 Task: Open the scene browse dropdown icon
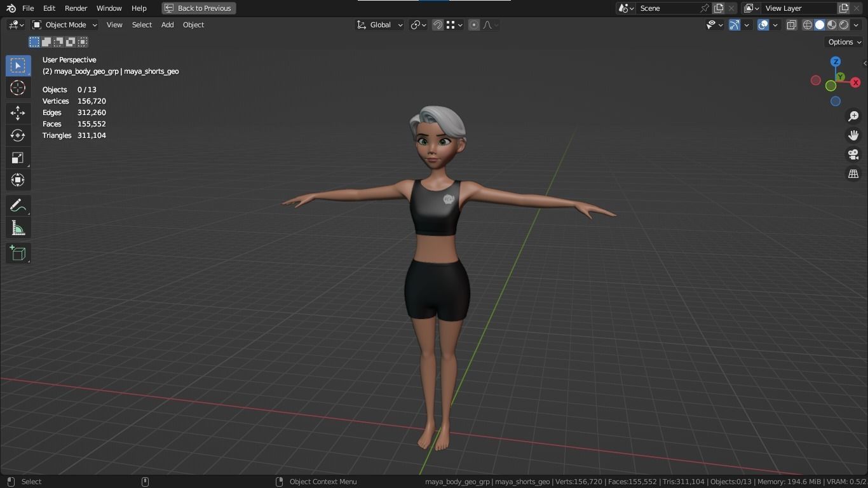(x=626, y=8)
